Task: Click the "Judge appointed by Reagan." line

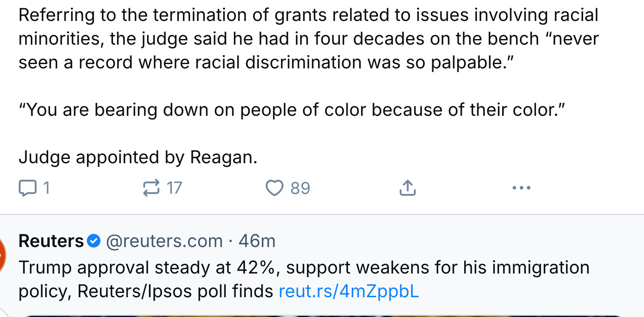Action: (x=138, y=157)
